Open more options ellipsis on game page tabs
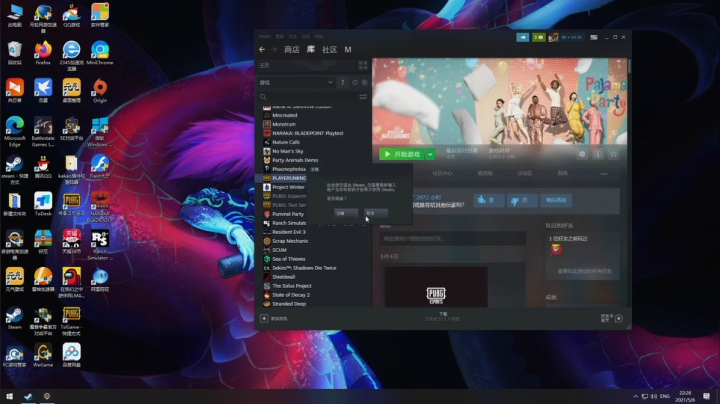 coord(604,174)
